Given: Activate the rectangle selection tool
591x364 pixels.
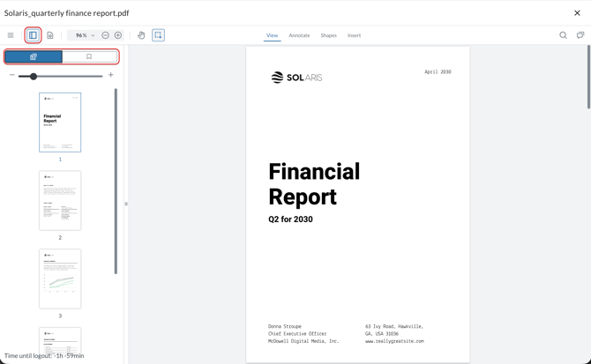Looking at the screenshot, I should (x=159, y=35).
